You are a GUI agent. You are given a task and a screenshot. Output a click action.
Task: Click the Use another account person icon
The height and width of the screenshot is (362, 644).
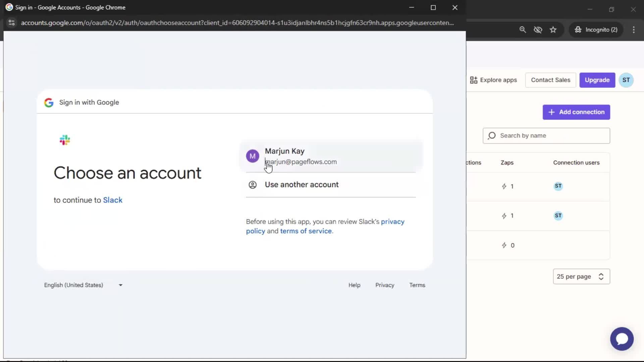point(253,185)
